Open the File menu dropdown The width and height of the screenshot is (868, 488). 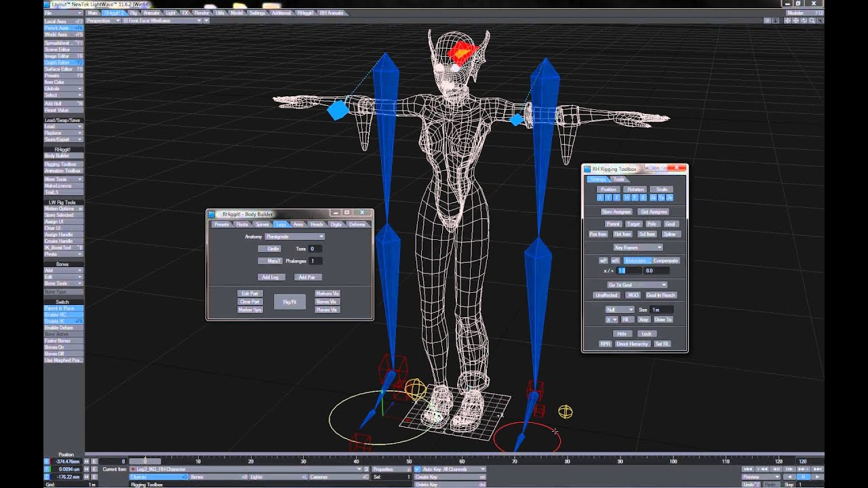click(x=63, y=12)
